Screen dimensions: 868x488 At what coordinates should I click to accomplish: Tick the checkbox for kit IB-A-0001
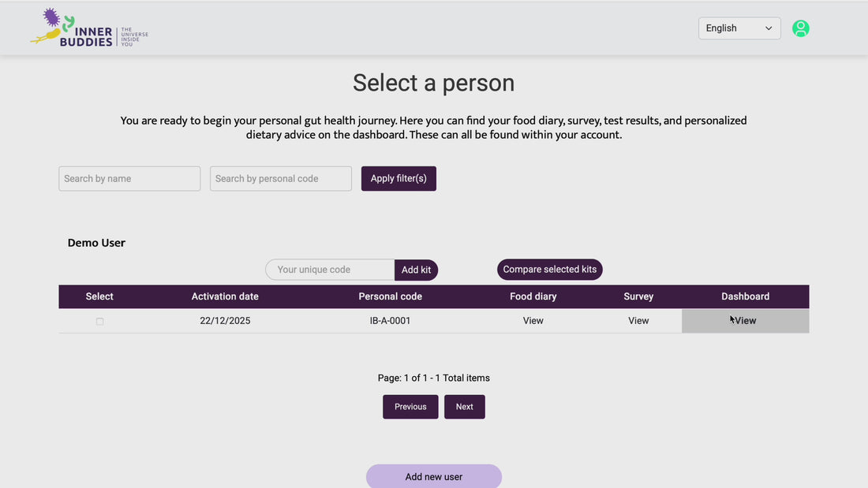tap(99, 322)
